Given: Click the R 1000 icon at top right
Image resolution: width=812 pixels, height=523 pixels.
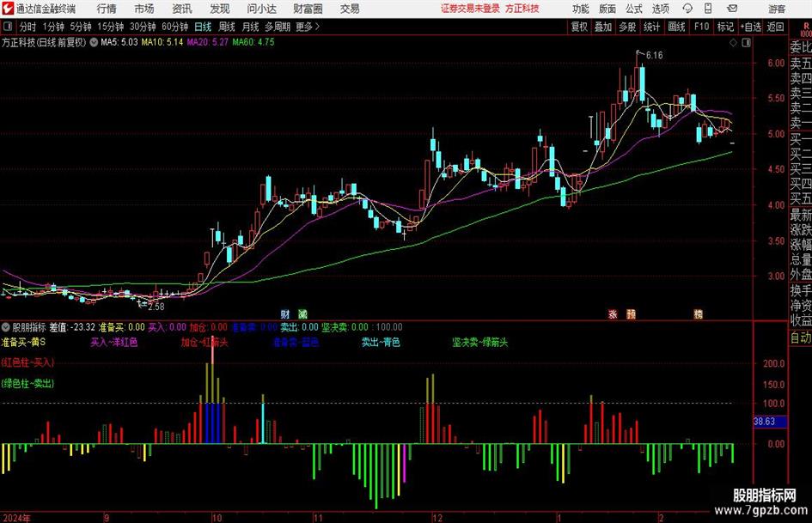Looking at the screenshot, I should click(806, 29).
